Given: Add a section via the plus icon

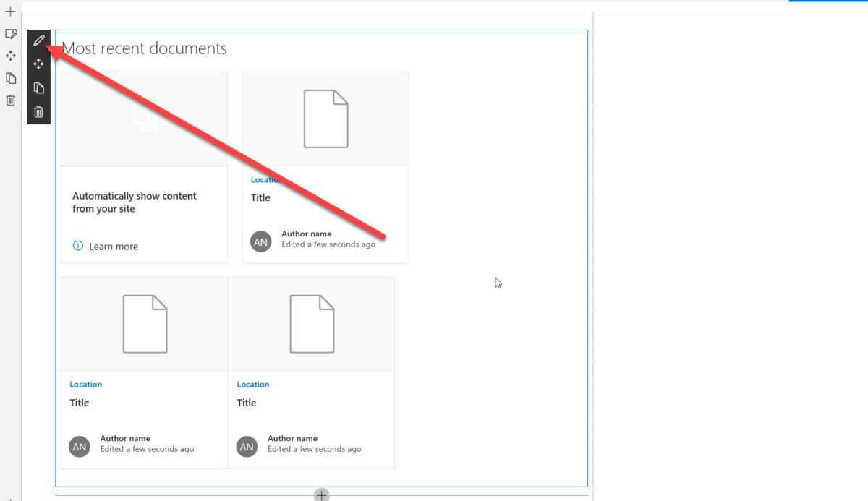Looking at the screenshot, I should [x=10, y=12].
